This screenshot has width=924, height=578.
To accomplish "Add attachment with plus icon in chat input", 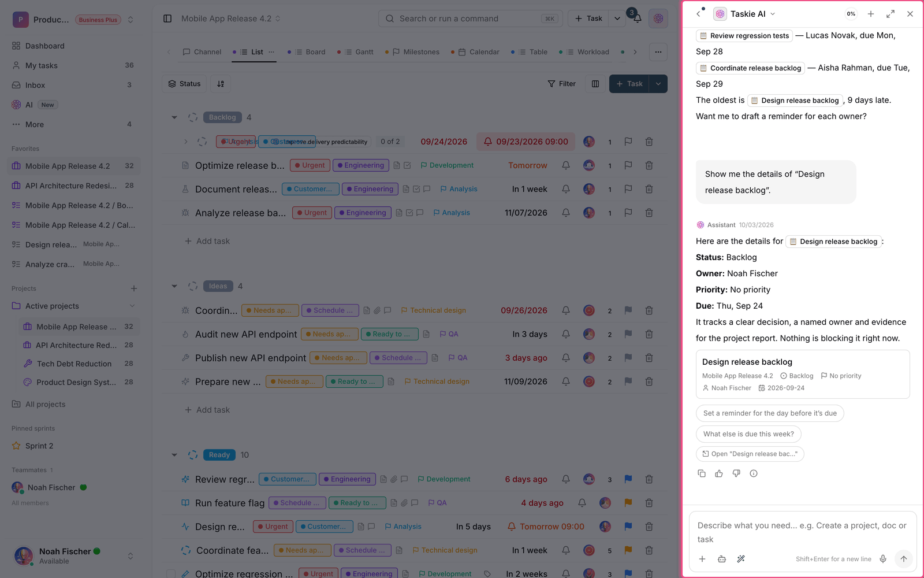I will [x=702, y=559].
